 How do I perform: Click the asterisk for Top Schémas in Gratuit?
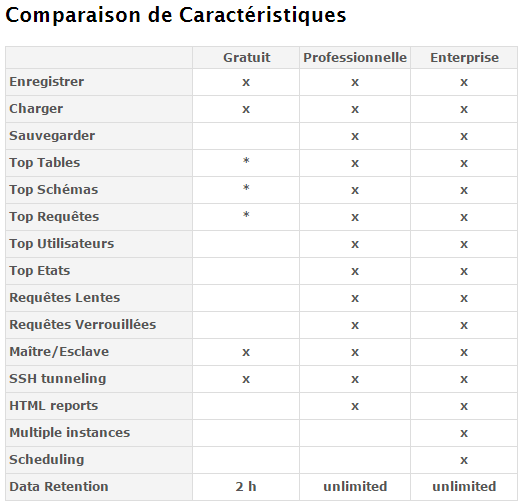(x=246, y=188)
